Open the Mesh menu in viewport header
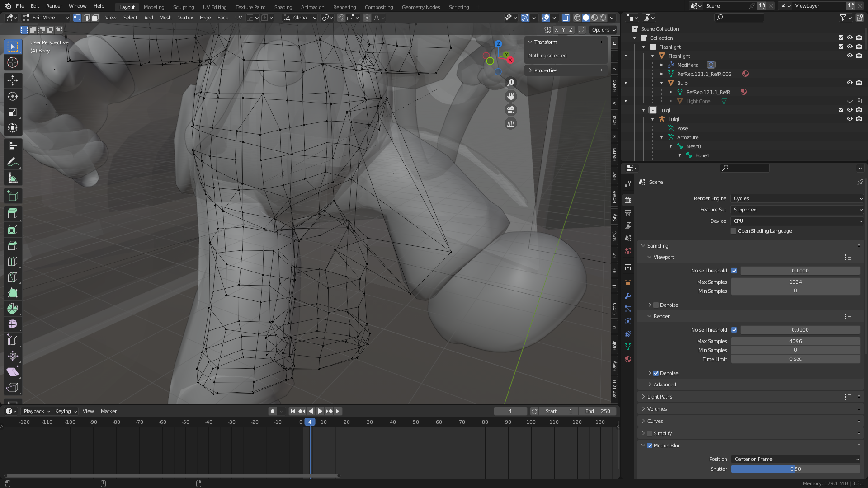This screenshot has width=868, height=488. [x=165, y=18]
